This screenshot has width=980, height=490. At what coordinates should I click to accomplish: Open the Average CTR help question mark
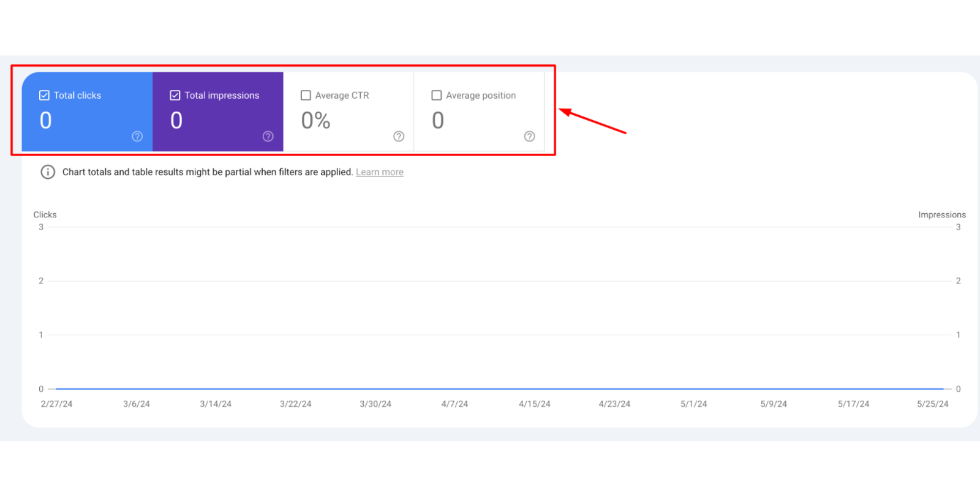pyautogui.click(x=399, y=137)
